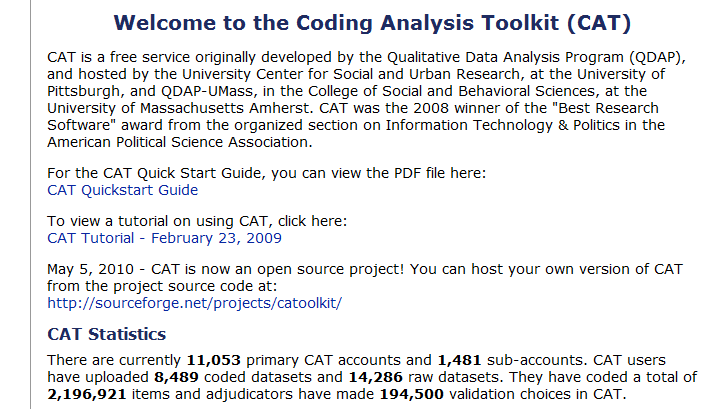The image size is (715, 409).
Task: Click the May 5, 2010 date text
Action: click(x=90, y=270)
